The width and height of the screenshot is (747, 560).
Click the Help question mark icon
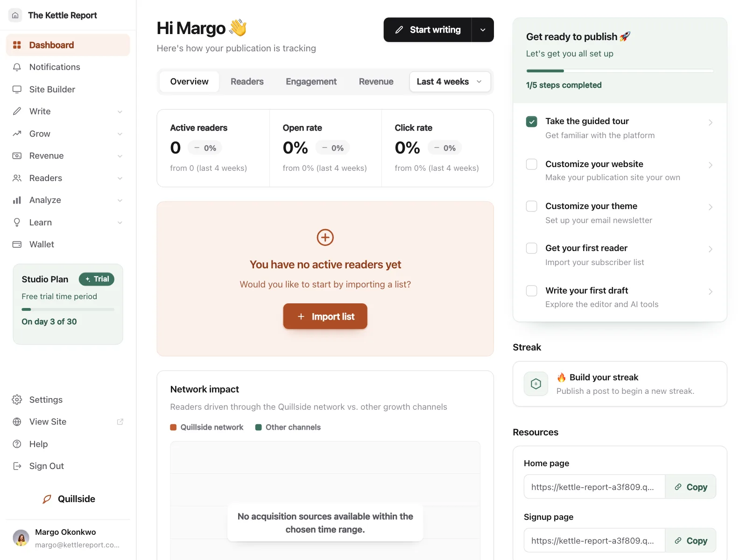click(x=17, y=444)
